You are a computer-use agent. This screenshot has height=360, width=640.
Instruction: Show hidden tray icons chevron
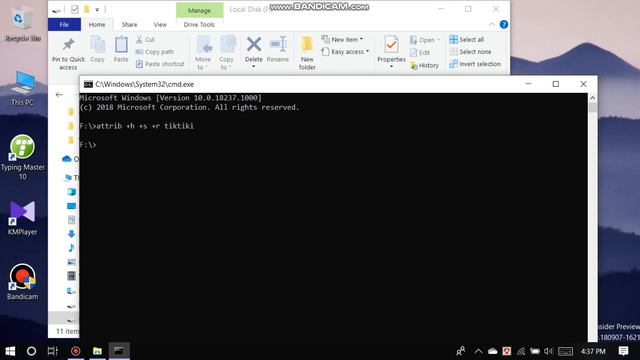tap(478, 351)
